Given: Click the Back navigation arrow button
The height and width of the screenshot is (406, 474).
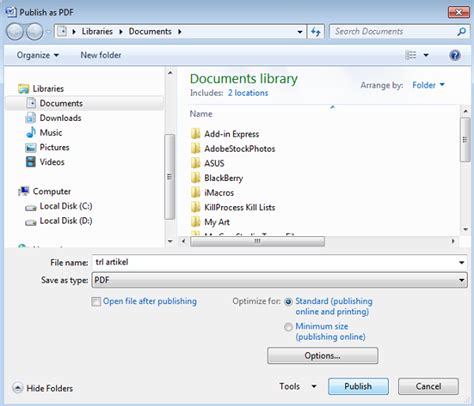Looking at the screenshot, I should pos(15,32).
